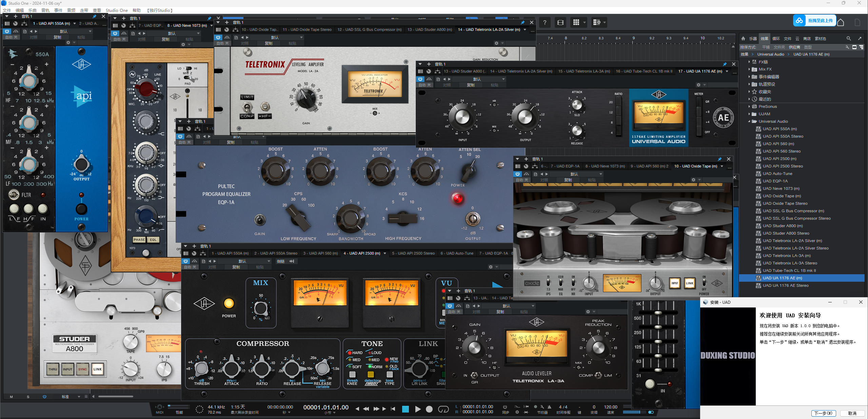Click return-to-zero transport icon
868x419 pixels.
(x=393, y=409)
